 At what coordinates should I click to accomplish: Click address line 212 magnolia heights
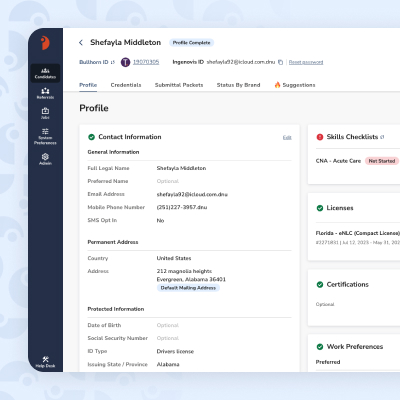coord(184,271)
